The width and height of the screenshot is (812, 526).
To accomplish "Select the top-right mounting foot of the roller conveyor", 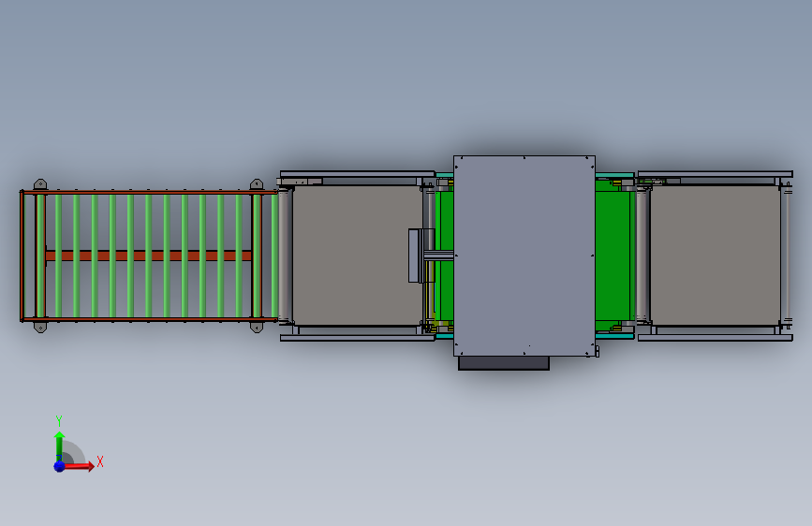I will pyautogui.click(x=257, y=184).
